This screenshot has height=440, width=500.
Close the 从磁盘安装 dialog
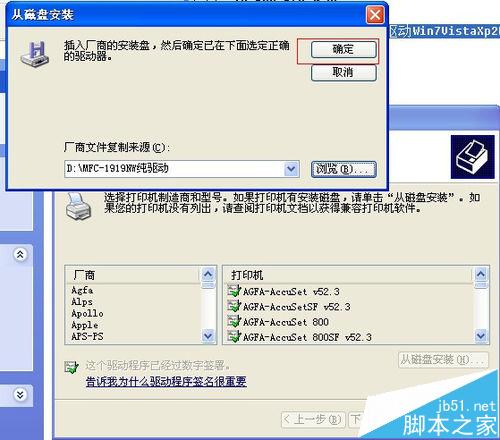click(x=375, y=15)
